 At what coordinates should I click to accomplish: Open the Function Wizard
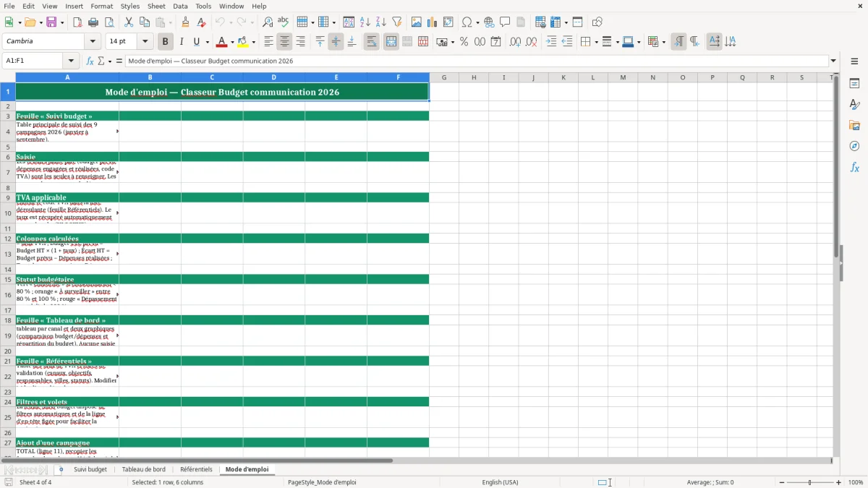click(90, 61)
